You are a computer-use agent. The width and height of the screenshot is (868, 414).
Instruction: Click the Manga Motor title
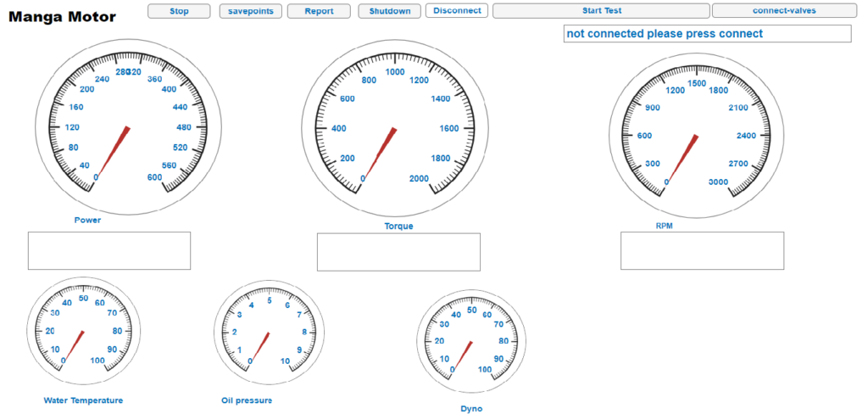coord(62,16)
